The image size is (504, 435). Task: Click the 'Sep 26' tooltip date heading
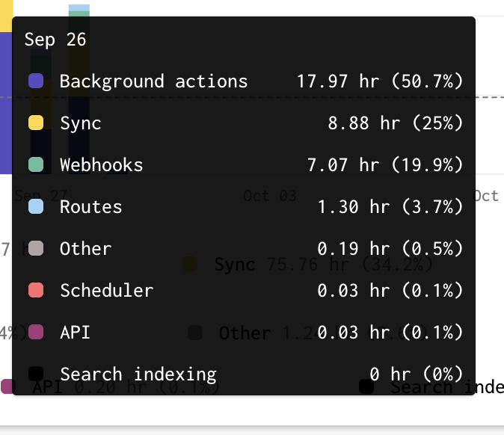[x=55, y=40]
